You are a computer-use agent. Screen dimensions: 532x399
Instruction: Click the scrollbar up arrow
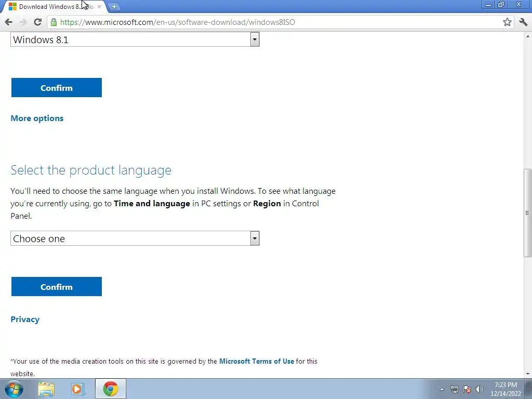(527, 36)
